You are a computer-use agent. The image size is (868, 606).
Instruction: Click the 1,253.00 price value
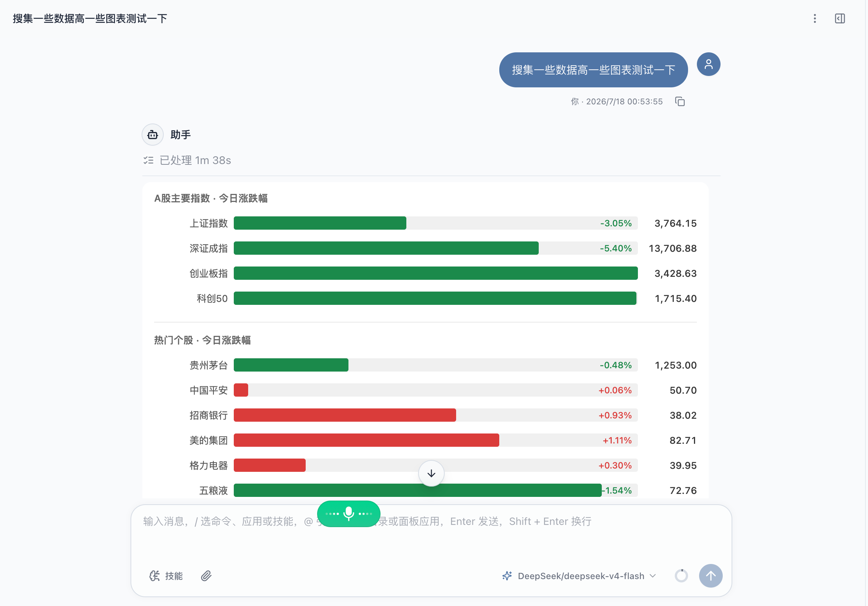676,365
